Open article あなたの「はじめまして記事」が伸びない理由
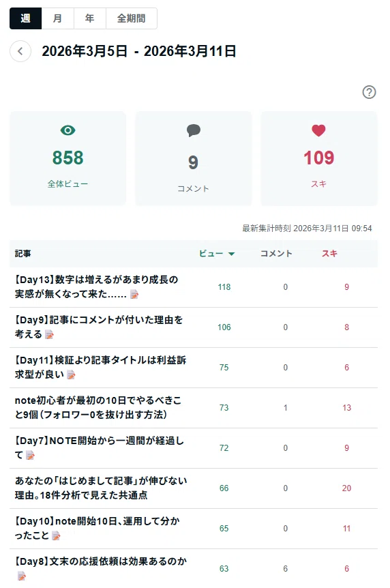Screen dimensions: 390x588 [101, 488]
